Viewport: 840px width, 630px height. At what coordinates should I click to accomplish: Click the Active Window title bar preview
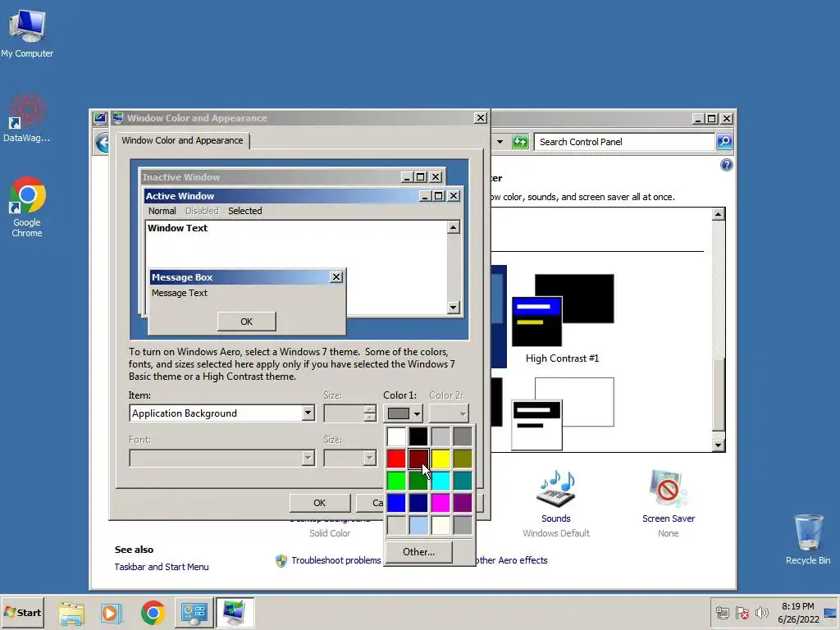click(303, 196)
